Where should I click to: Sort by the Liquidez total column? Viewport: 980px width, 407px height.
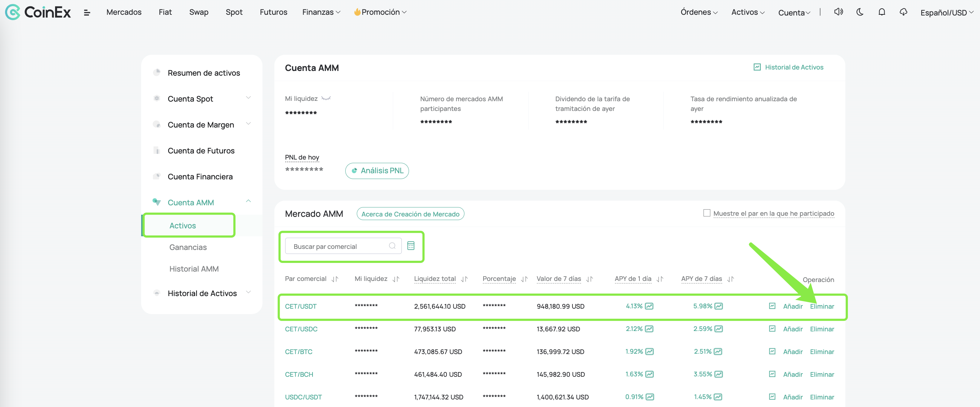pos(464,279)
